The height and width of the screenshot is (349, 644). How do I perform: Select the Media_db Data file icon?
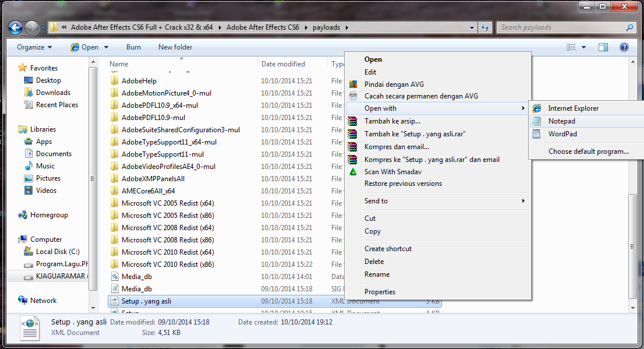[x=115, y=277]
